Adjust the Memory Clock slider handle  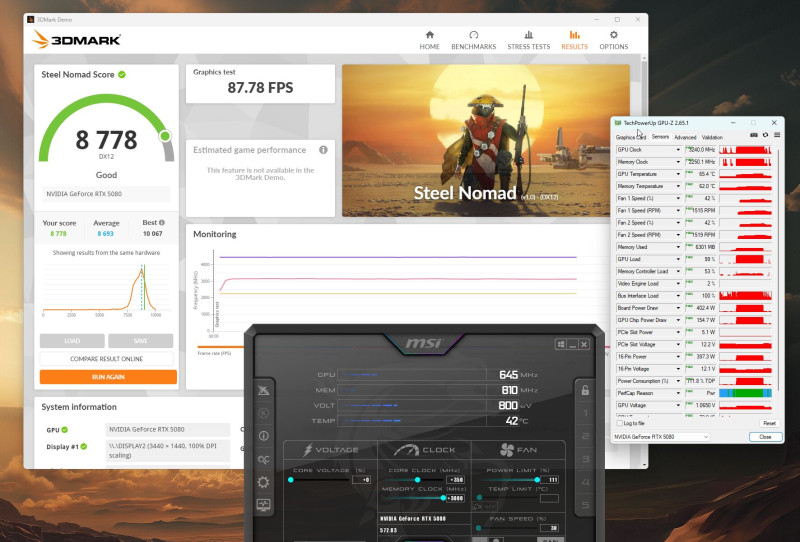pos(443,498)
